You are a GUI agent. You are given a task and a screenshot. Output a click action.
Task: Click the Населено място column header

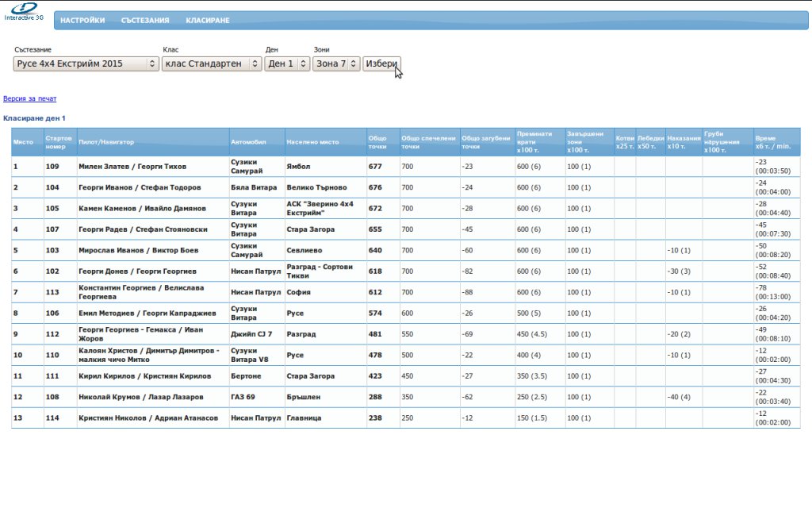(312, 143)
